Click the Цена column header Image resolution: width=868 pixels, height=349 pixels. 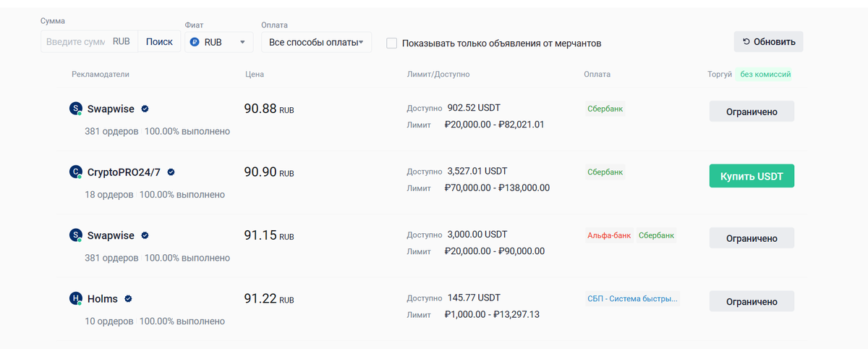(255, 74)
